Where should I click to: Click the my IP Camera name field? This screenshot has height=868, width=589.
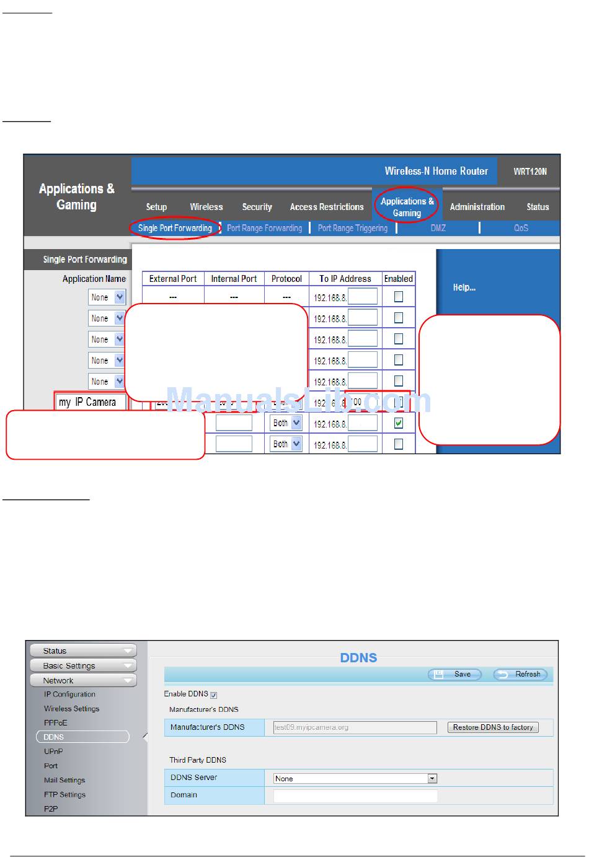tap(90, 402)
